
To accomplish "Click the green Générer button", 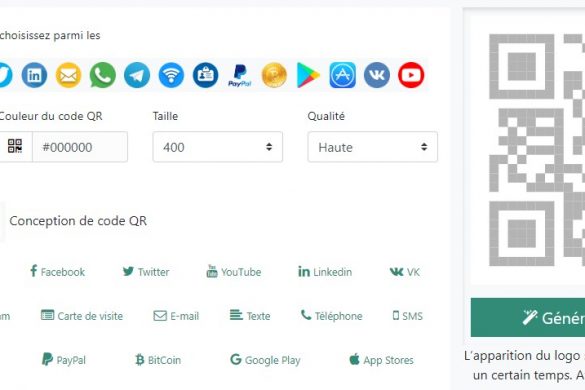I will click(x=528, y=318).
